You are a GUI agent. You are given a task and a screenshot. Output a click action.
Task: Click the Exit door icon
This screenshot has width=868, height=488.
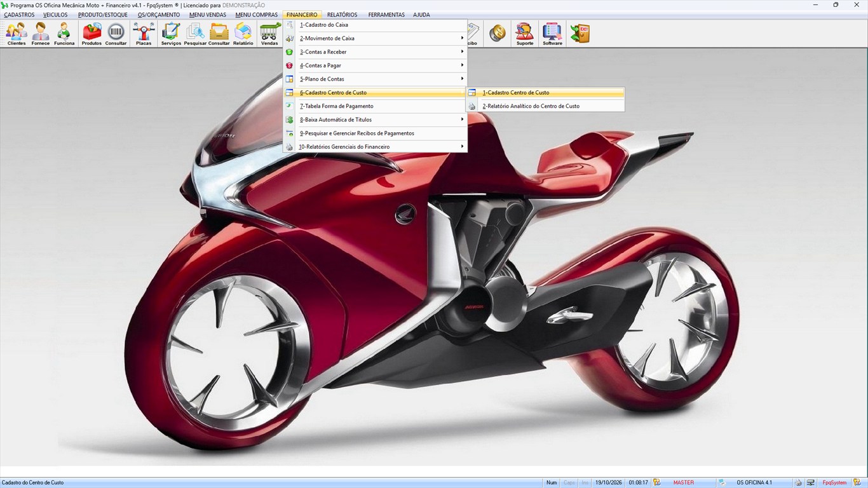[580, 34]
